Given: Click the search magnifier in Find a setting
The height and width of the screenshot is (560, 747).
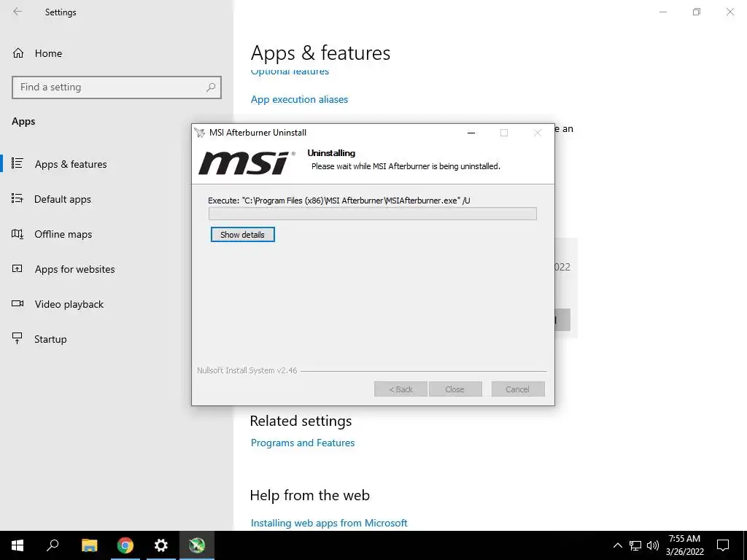Looking at the screenshot, I should coord(211,87).
